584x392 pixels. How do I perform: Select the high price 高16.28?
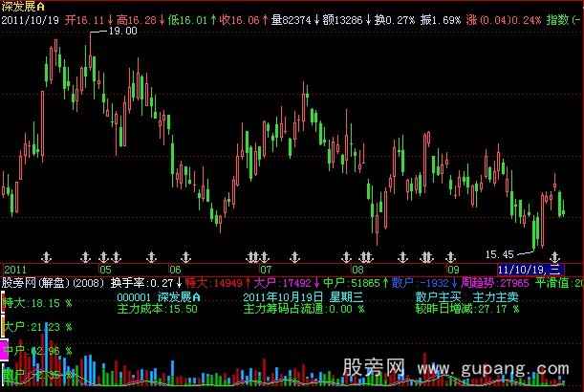point(137,20)
